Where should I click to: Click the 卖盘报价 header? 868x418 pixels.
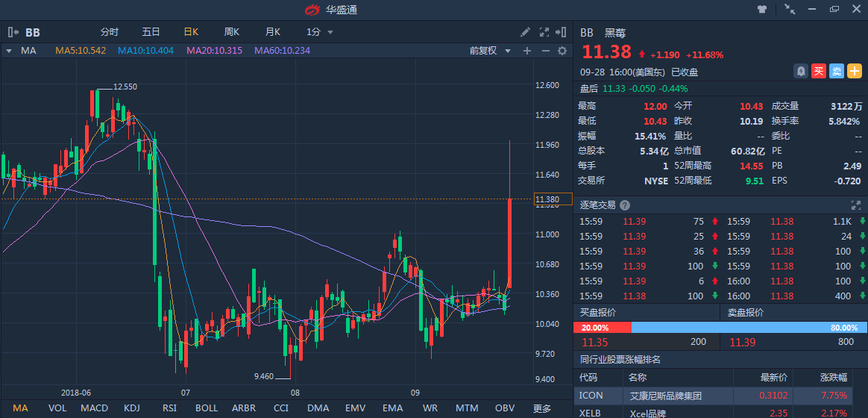[745, 312]
